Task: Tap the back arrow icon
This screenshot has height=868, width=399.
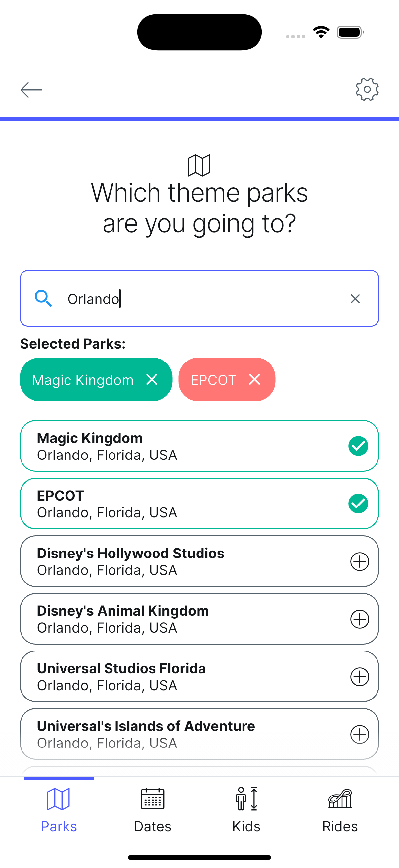Action: [x=31, y=90]
